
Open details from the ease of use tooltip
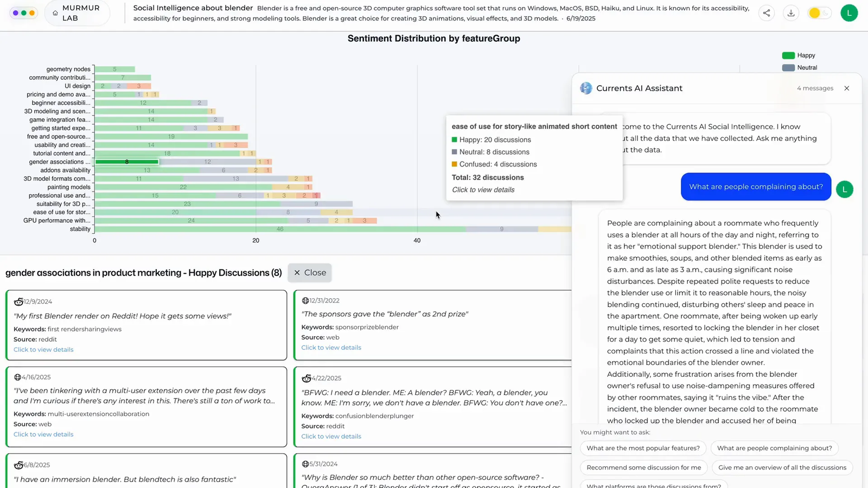pos(483,189)
